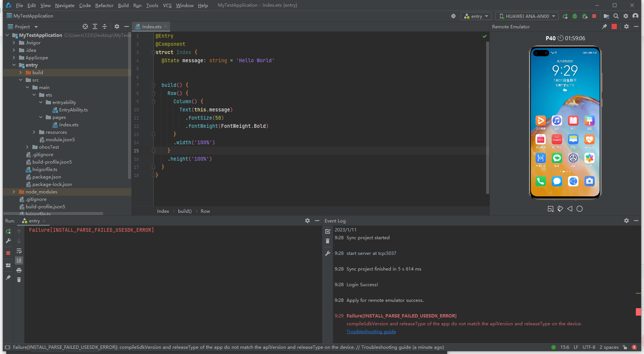Screen dimensions: 644x354
Task: Run the entry configuration from the main toolbar
Action: click(x=565, y=16)
